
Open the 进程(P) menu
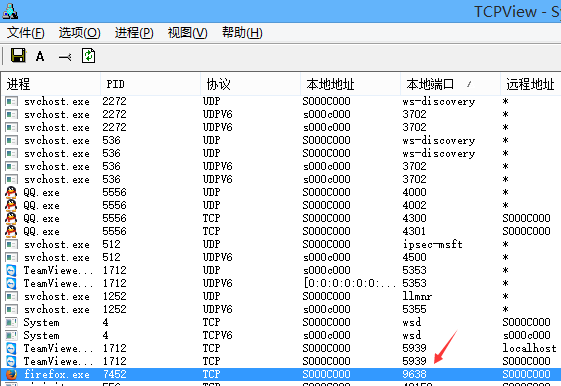[134, 33]
